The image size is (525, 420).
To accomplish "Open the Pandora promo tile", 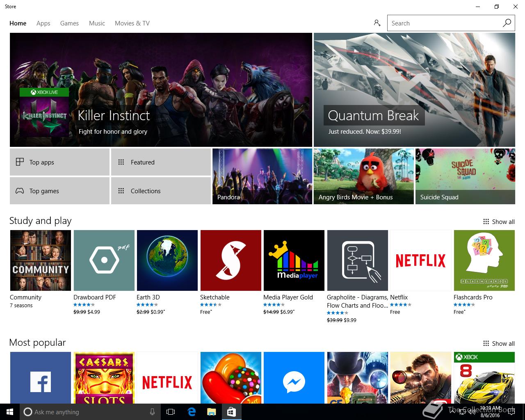I will pyautogui.click(x=262, y=176).
